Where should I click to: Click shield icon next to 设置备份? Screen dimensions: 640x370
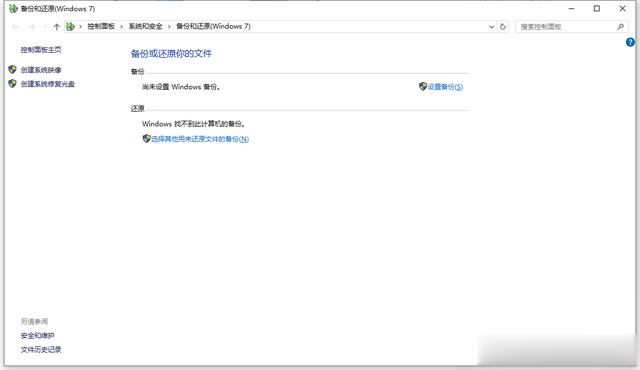[x=423, y=86]
